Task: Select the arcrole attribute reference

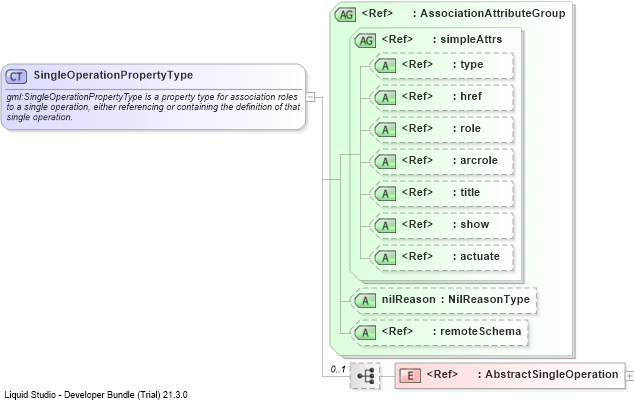Action: coord(450,160)
